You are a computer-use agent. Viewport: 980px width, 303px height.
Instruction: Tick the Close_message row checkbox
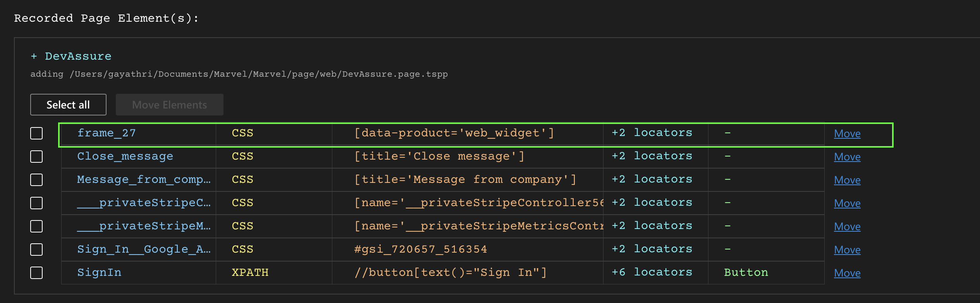click(36, 157)
